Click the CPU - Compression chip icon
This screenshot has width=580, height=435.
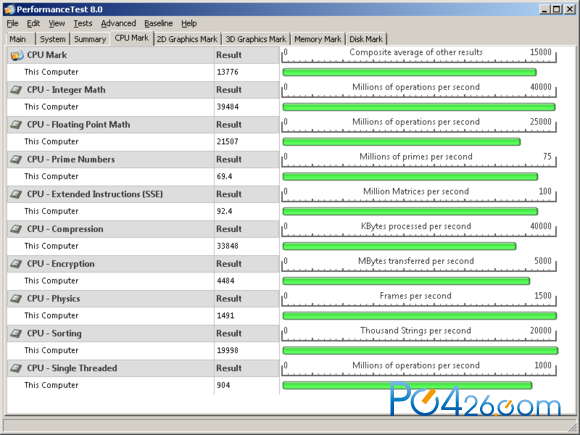(16, 229)
